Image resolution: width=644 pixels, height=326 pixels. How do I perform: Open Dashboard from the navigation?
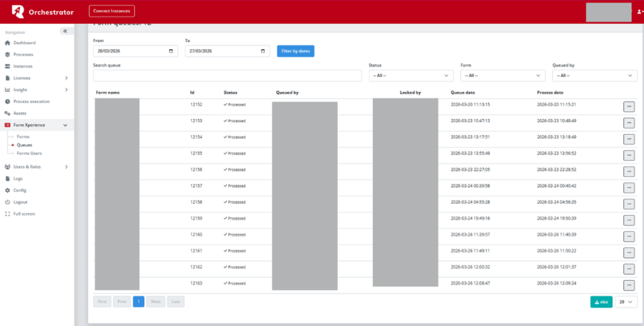tap(24, 43)
